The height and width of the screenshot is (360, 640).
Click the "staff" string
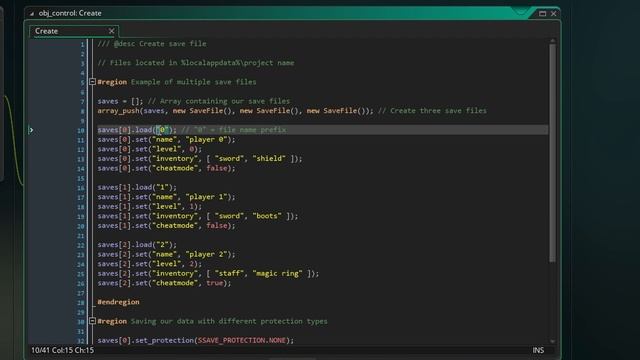click(229, 273)
